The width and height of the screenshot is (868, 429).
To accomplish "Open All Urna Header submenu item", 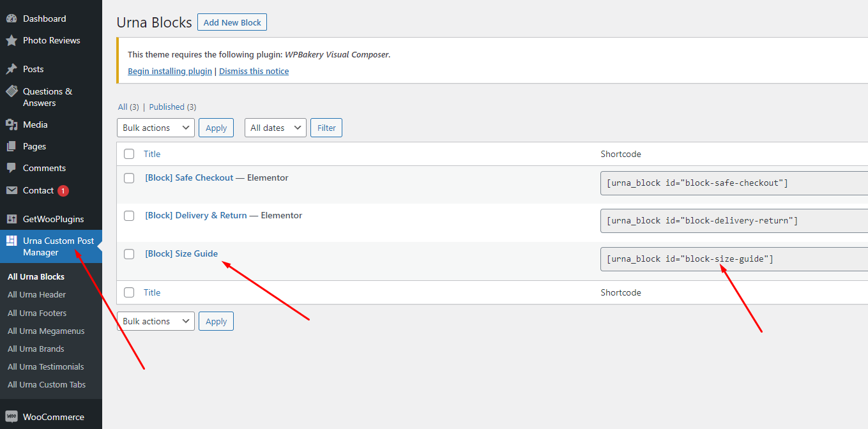I will tap(37, 295).
